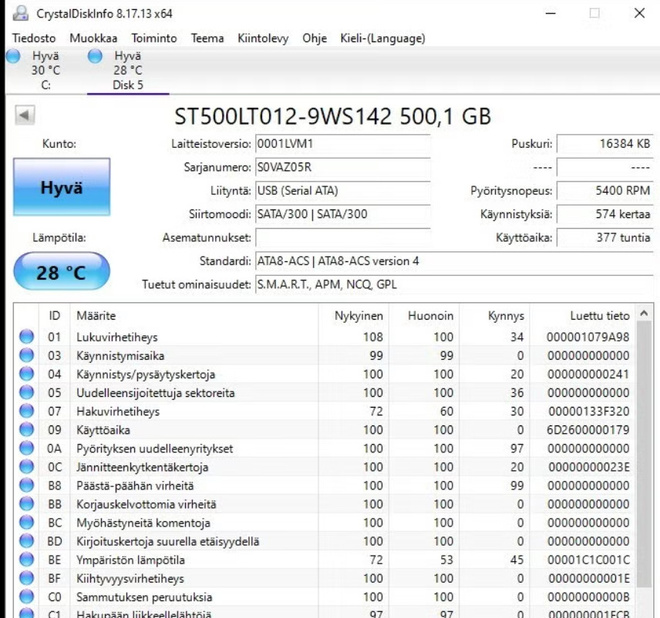This screenshot has width=660, height=618.
Task: Close the CrystalDiskInfo window
Action: tap(639, 13)
